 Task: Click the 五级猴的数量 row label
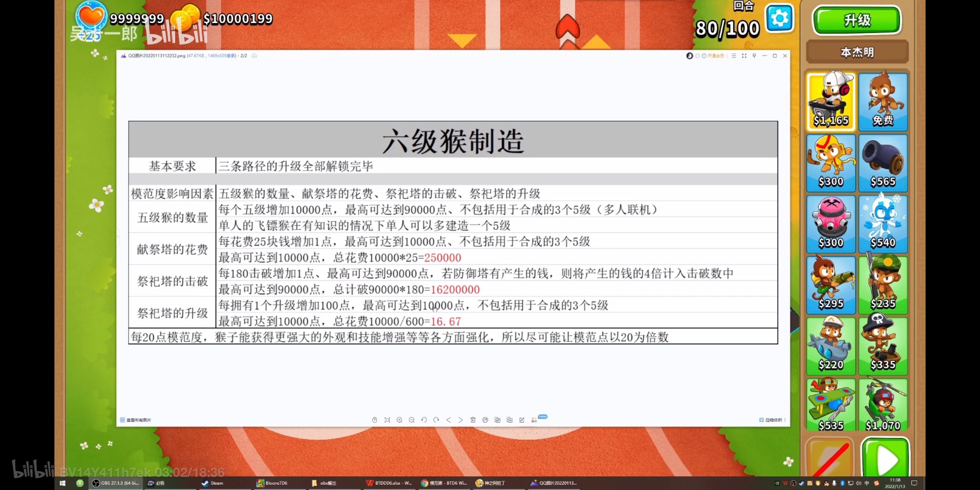(x=172, y=218)
